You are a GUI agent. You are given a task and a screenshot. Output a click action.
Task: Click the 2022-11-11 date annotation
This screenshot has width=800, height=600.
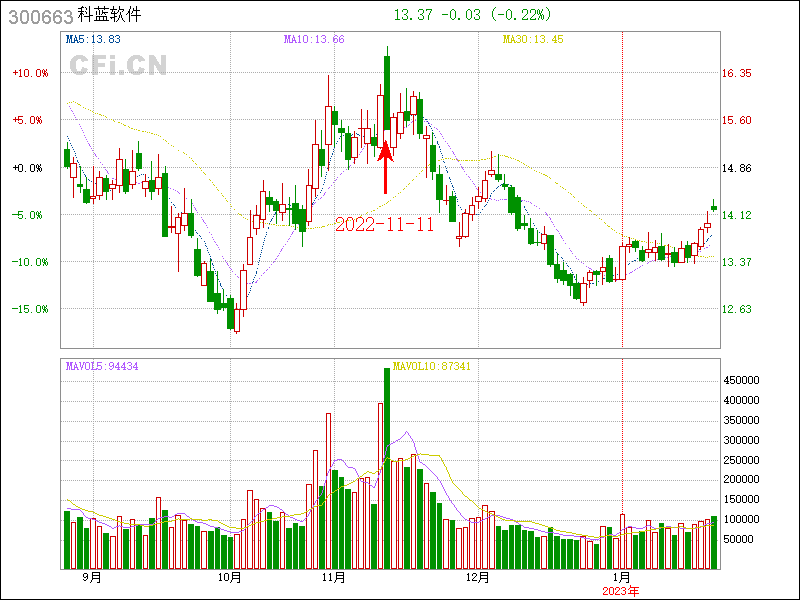pyautogui.click(x=384, y=224)
